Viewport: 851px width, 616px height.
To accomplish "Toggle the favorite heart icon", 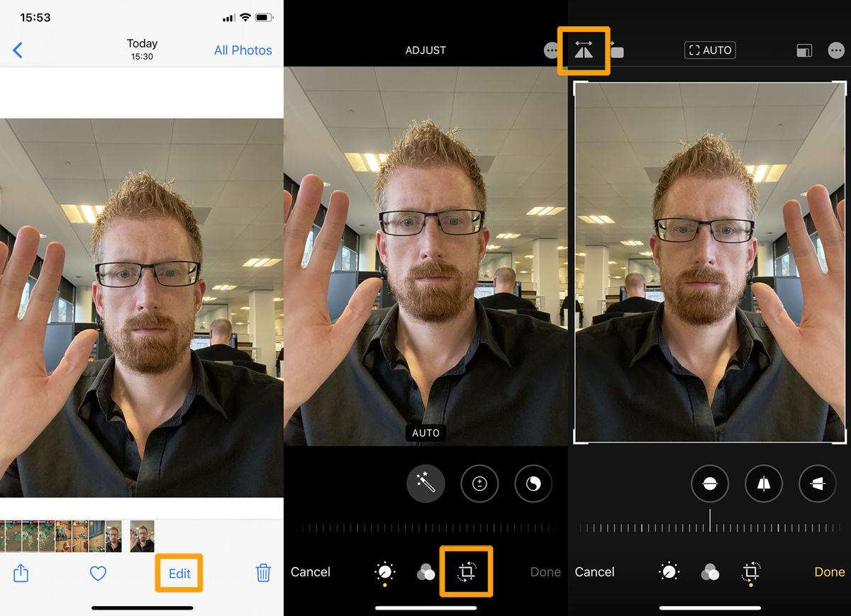I will point(98,572).
